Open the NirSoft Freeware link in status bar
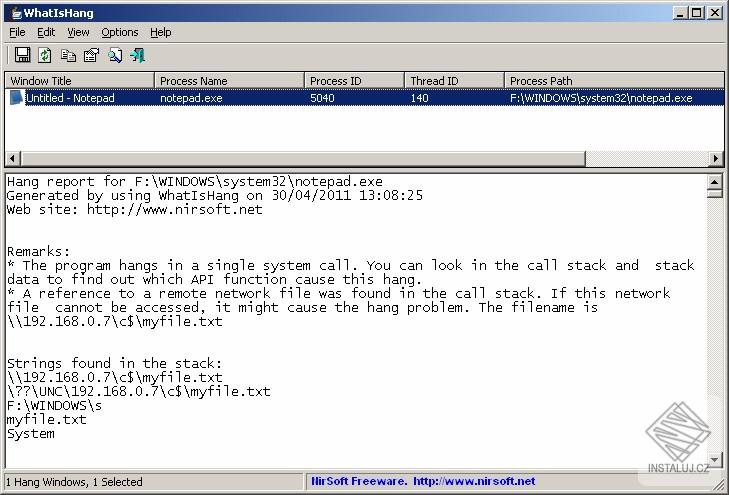The width and height of the screenshot is (729, 495). (423, 481)
